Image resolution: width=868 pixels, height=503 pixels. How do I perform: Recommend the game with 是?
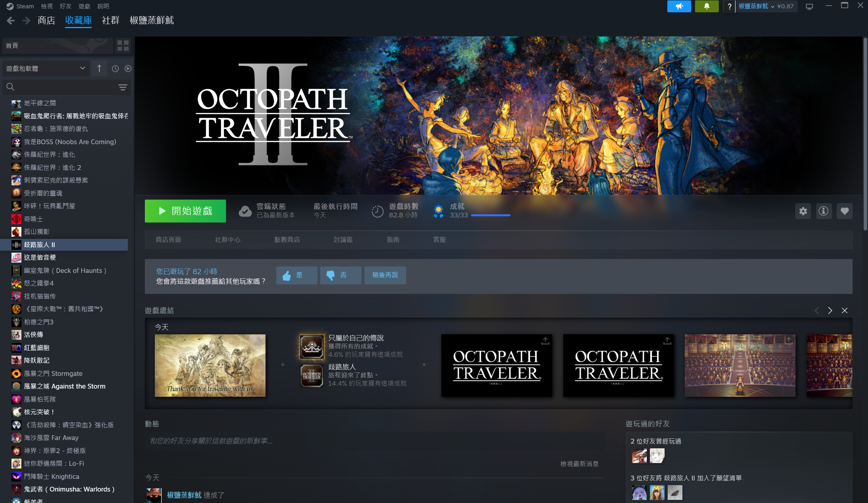point(296,275)
